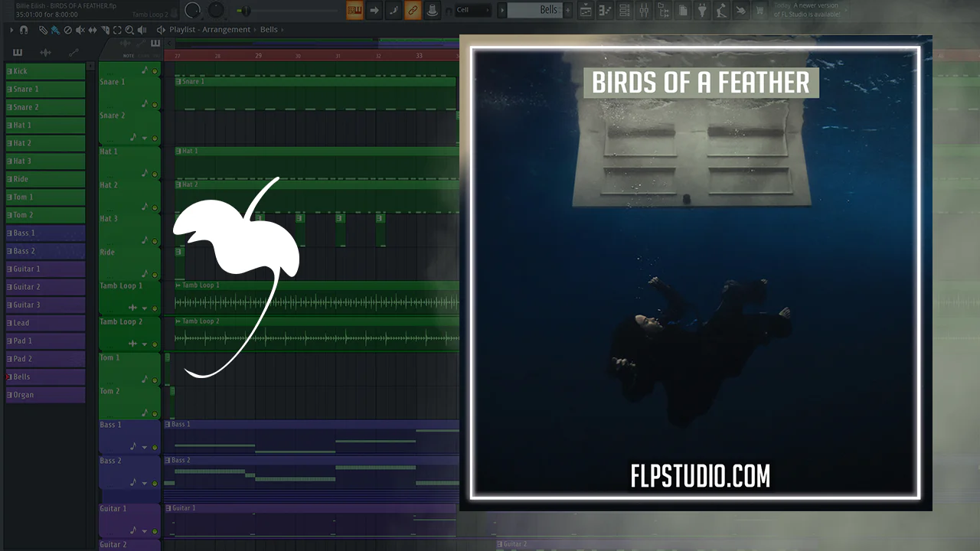Click the Playlist - Arrangement breadcrumb
Image resolution: width=980 pixels, height=551 pixels.
coord(210,30)
